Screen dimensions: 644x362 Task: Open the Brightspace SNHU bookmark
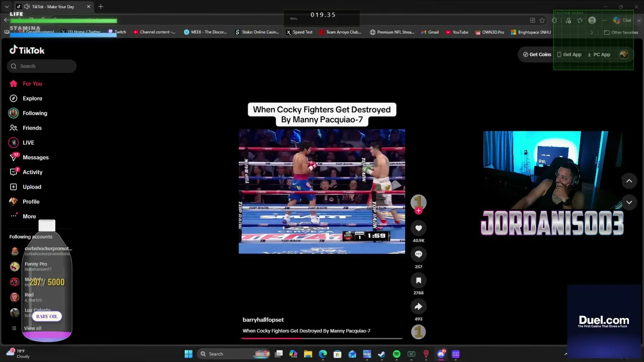pos(531,32)
